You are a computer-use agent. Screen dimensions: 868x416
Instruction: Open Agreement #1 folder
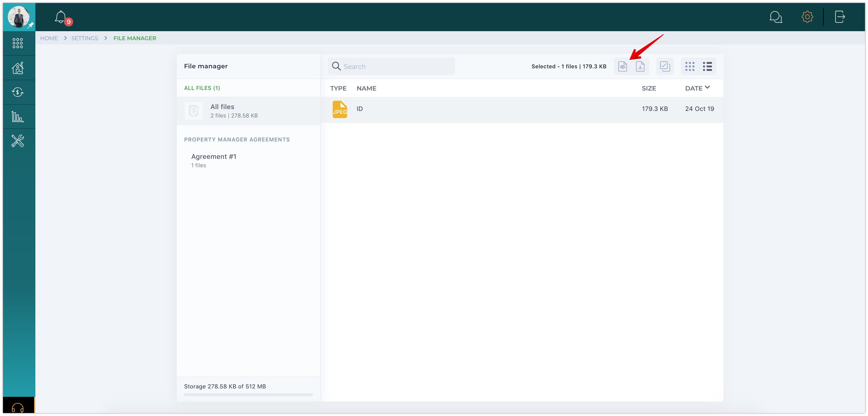(x=214, y=160)
